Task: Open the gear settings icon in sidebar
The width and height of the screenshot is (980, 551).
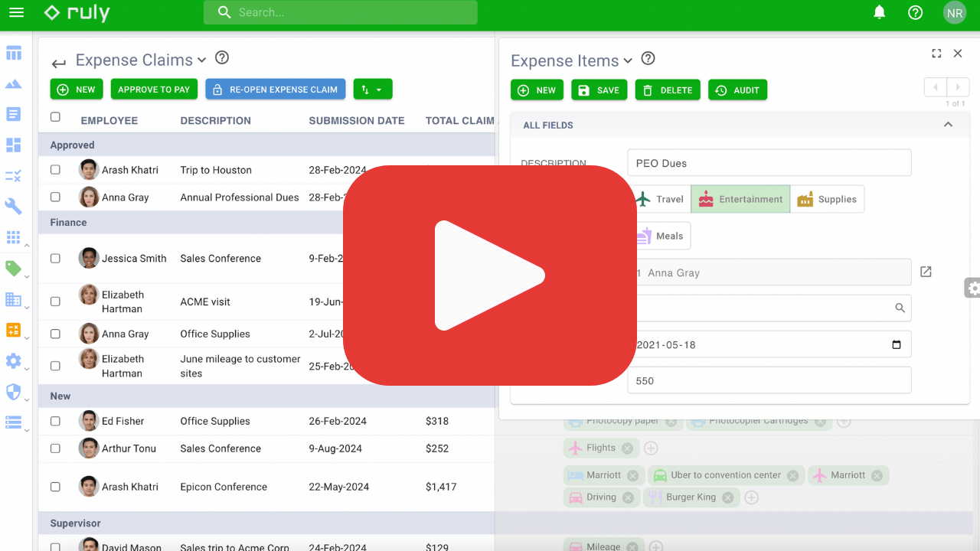Action: click(x=14, y=361)
